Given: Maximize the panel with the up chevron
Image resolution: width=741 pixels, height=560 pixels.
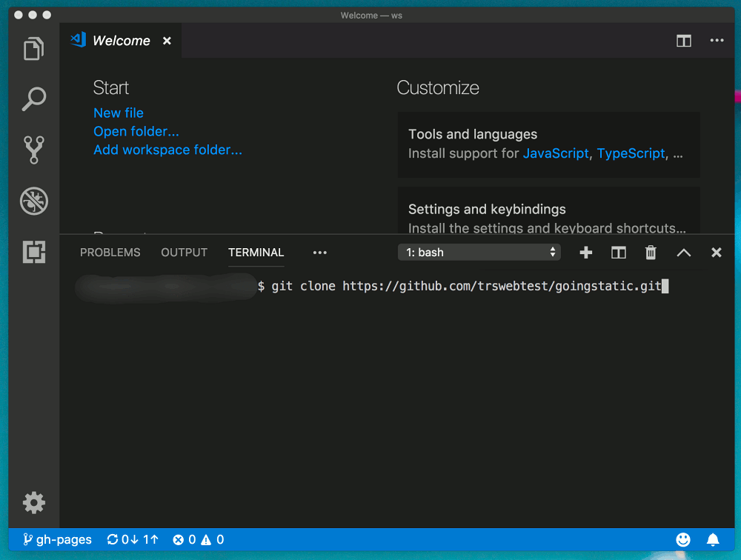Looking at the screenshot, I should pyautogui.click(x=684, y=253).
